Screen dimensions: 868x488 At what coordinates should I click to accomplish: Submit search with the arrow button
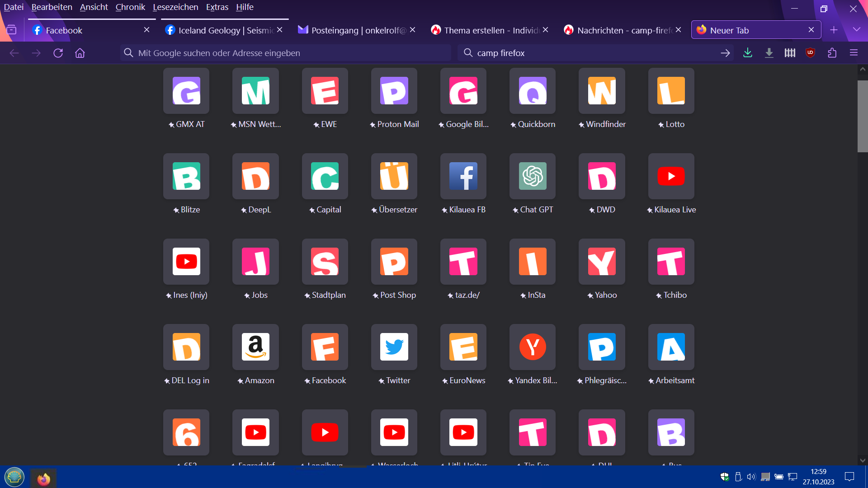pos(725,53)
